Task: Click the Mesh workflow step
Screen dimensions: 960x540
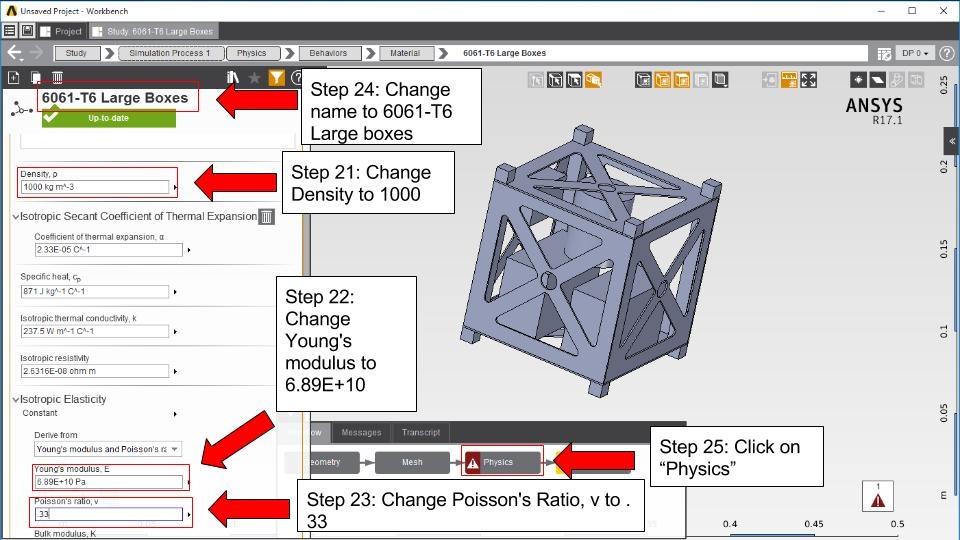Action: (412, 462)
